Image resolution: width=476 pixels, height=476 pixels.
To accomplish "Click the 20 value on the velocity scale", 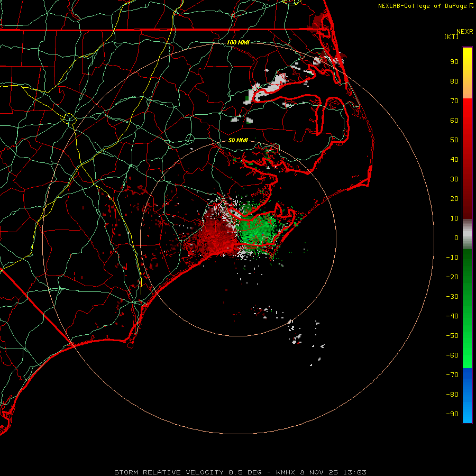I will click(x=454, y=198).
